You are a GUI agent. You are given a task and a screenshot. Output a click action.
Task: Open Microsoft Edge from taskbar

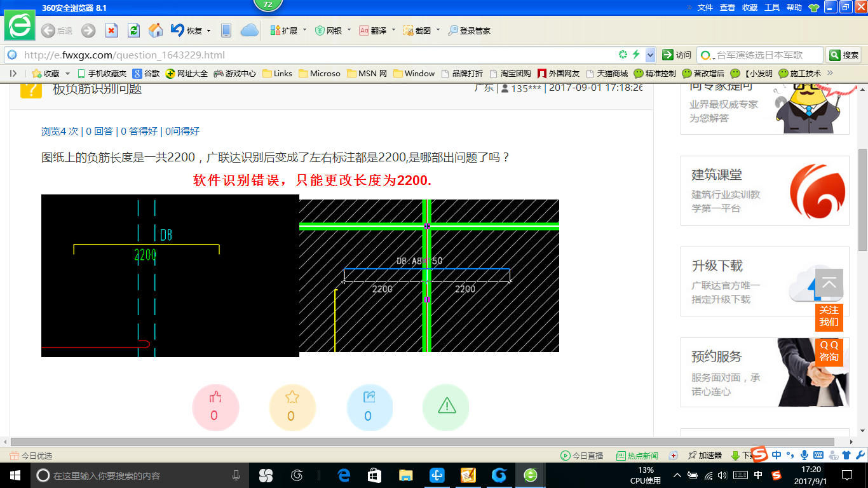[344, 475]
